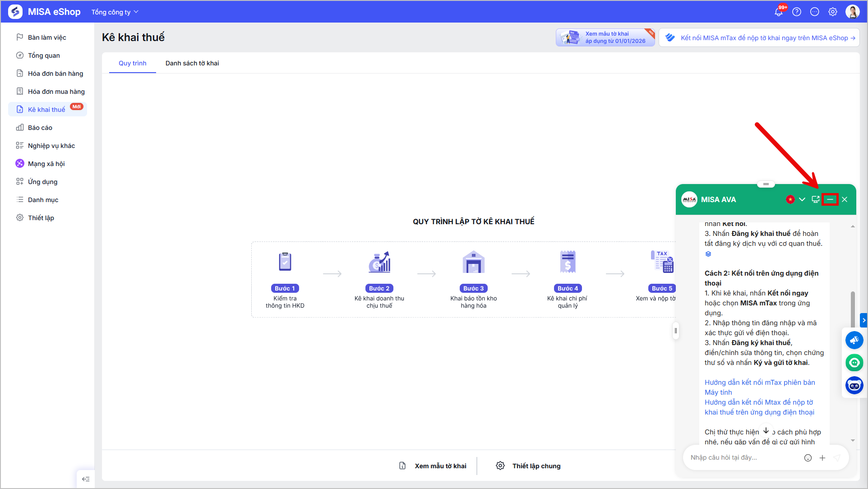Click Kết nối MISA mTax banner link

(759, 38)
